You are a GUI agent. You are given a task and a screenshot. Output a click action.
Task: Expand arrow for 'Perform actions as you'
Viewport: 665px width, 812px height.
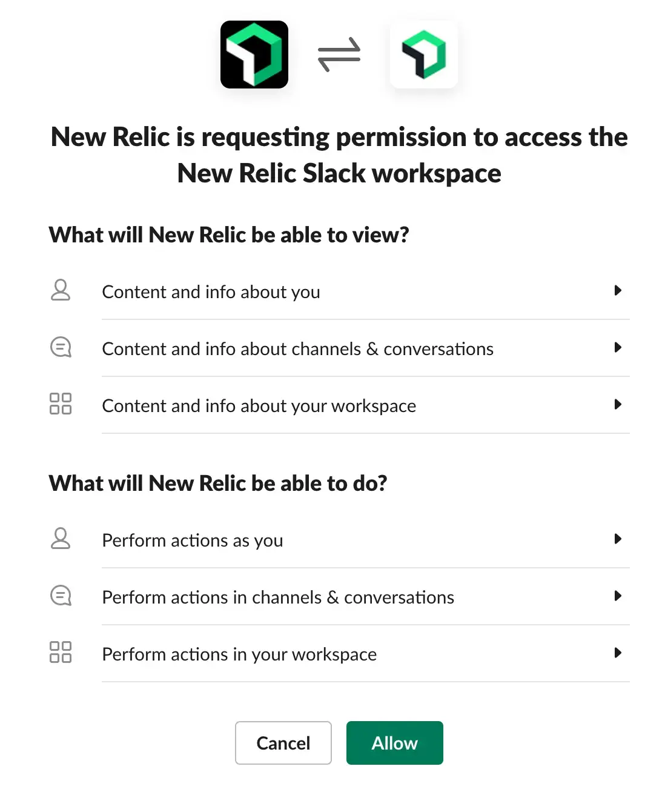[x=618, y=539]
